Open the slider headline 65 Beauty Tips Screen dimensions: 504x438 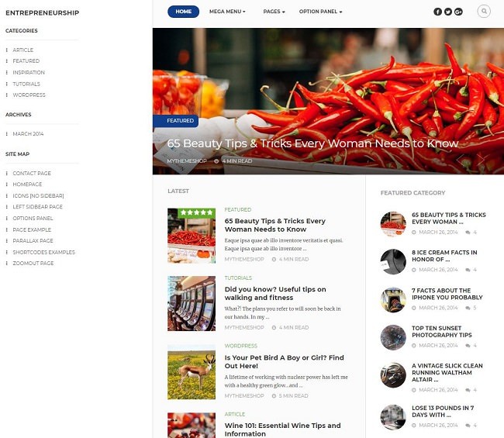coord(312,143)
